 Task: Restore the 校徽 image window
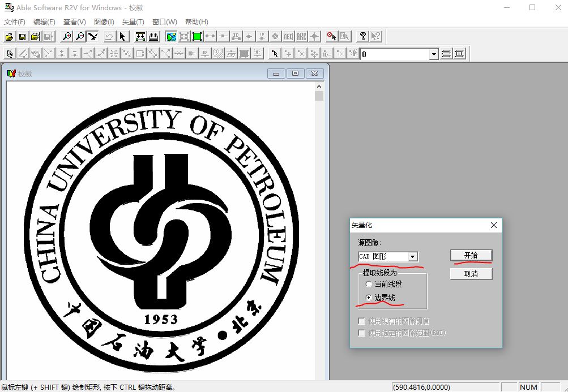[295, 74]
